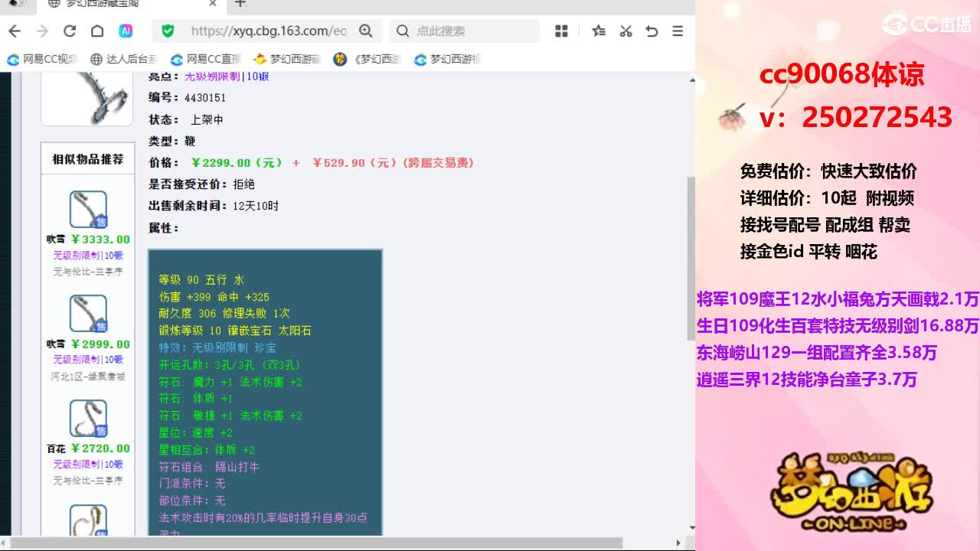980x551 pixels.
Task: Click the 梦幻西游 ONLINE game logo
Action: (x=851, y=491)
